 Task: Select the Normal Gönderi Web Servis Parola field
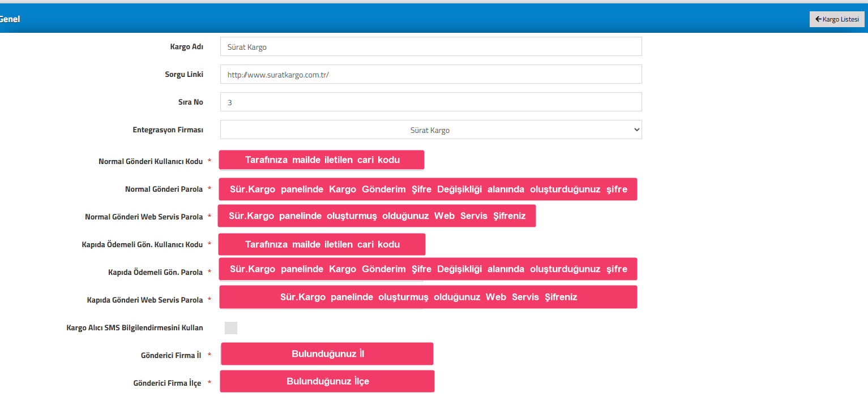click(x=377, y=216)
